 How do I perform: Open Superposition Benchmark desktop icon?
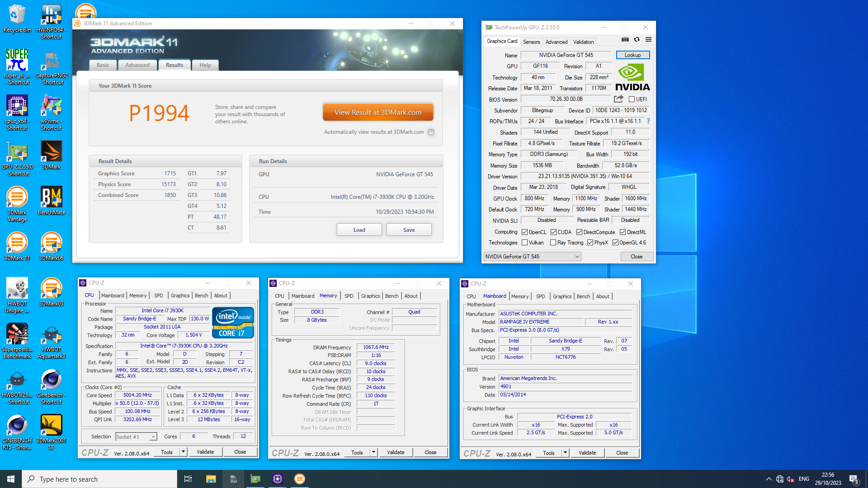tap(17, 340)
